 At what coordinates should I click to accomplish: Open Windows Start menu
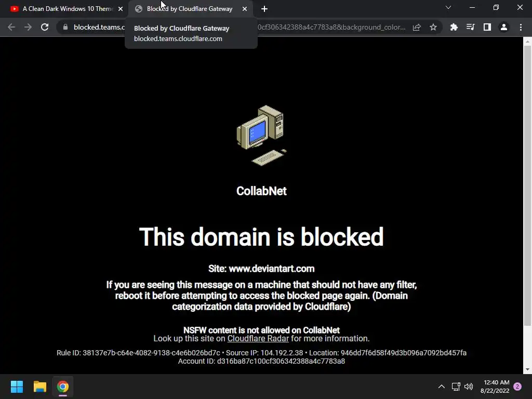click(17, 387)
